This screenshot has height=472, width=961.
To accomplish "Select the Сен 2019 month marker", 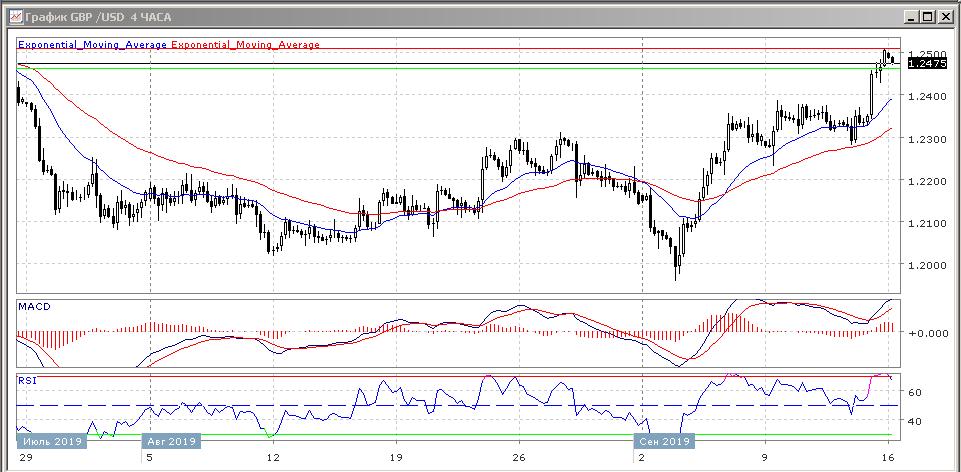I will click(x=665, y=441).
